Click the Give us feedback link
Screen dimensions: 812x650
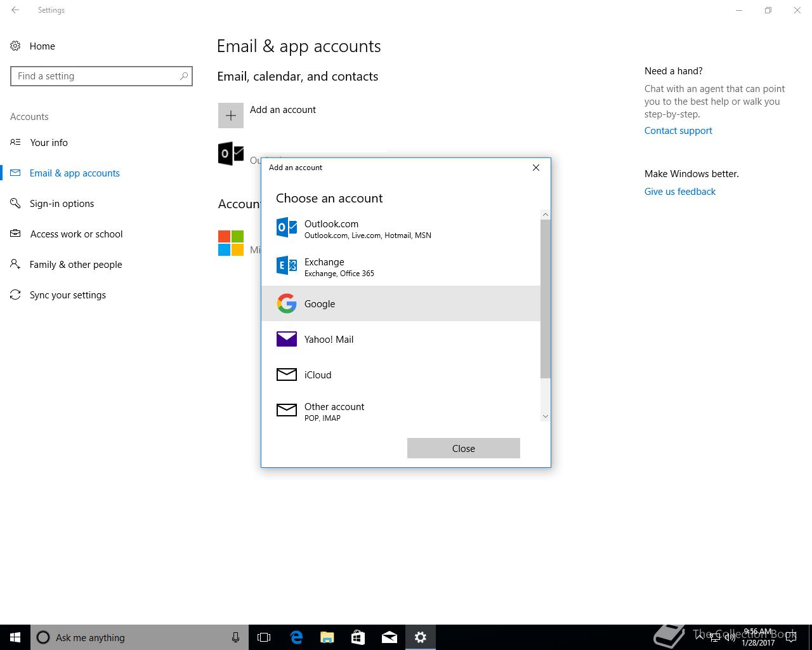click(680, 192)
